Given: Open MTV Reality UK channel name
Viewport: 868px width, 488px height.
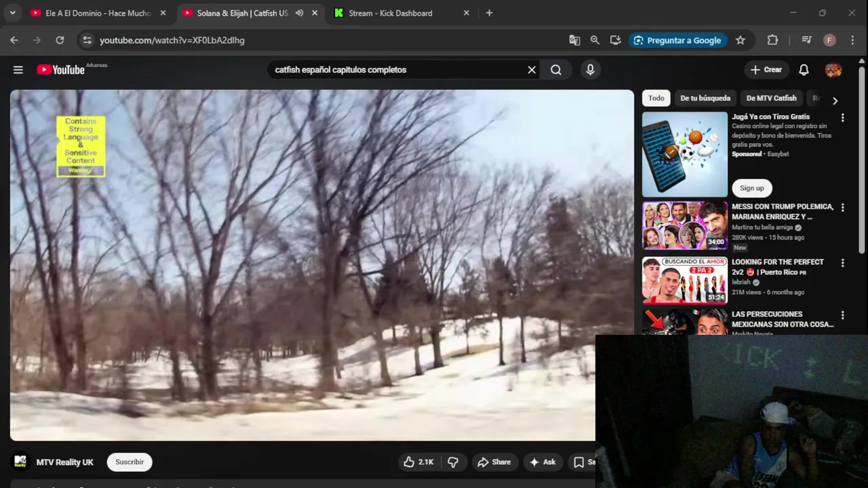Looking at the screenshot, I should tap(65, 462).
